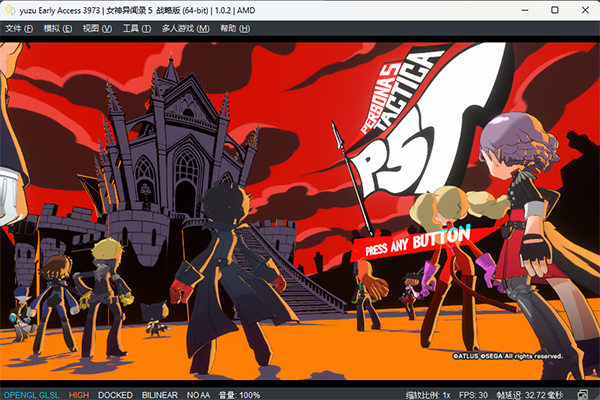
Task: Close the yuzu emulator window
Action: [583, 9]
